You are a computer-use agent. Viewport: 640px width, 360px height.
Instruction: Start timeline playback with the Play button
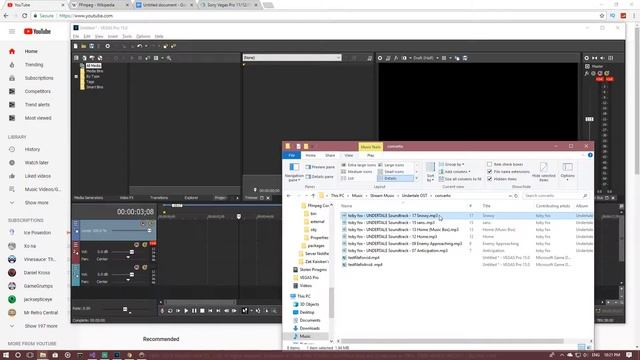coord(186,311)
